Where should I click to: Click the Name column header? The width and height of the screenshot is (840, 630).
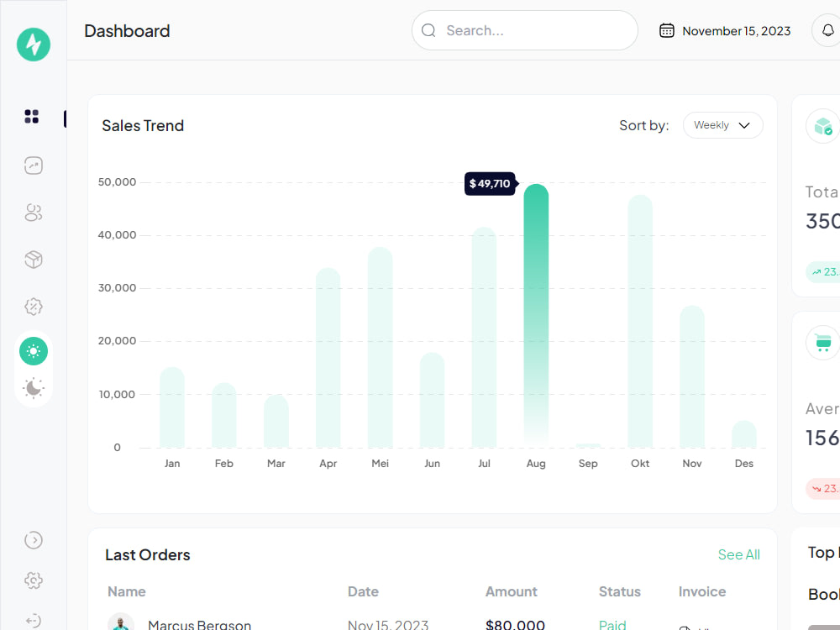tap(127, 591)
